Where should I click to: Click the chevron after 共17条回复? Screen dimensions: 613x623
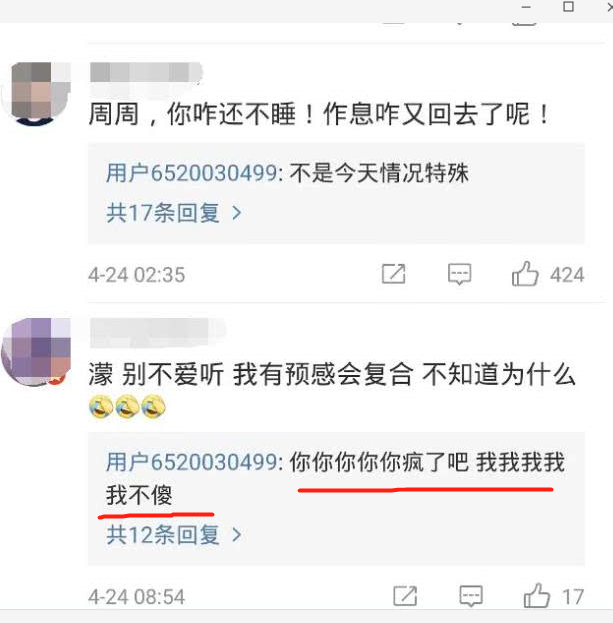(x=237, y=213)
